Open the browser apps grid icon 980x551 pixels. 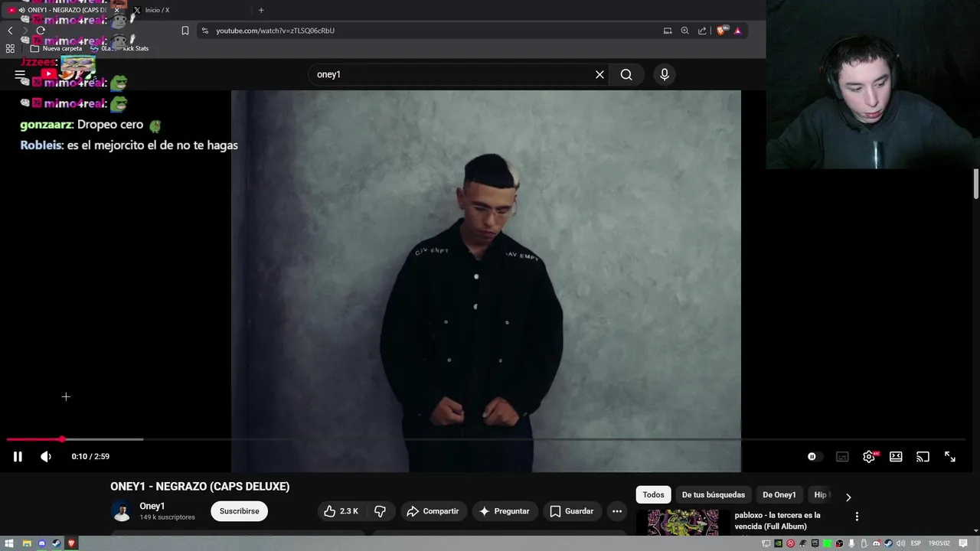point(10,48)
